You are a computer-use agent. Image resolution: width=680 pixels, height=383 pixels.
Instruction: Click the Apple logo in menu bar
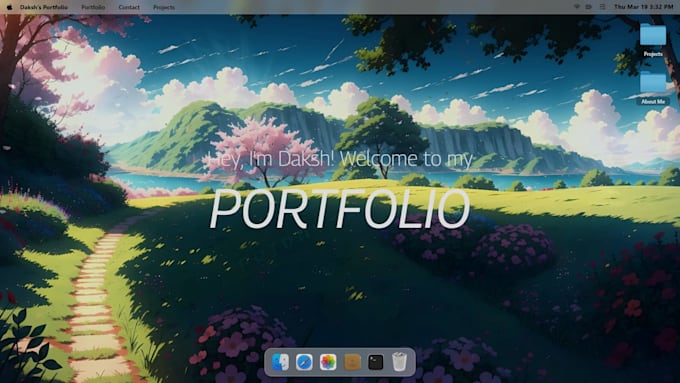tap(10, 7)
